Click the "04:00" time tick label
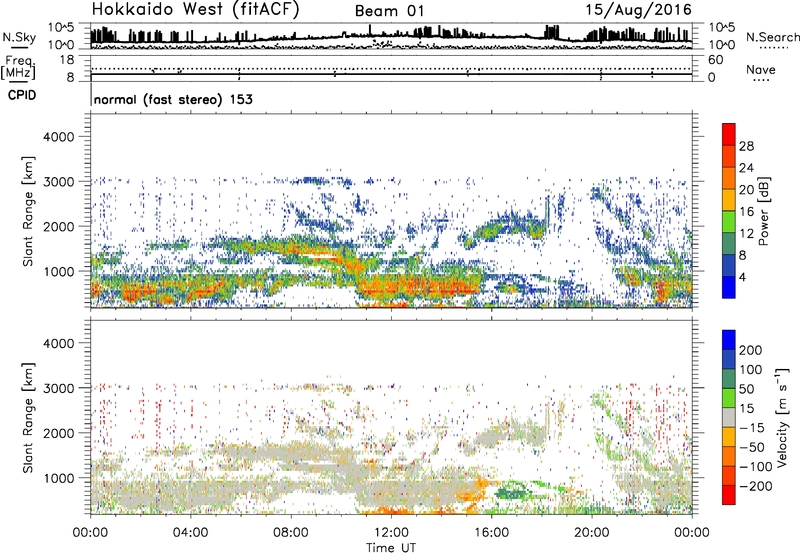 (x=190, y=533)
